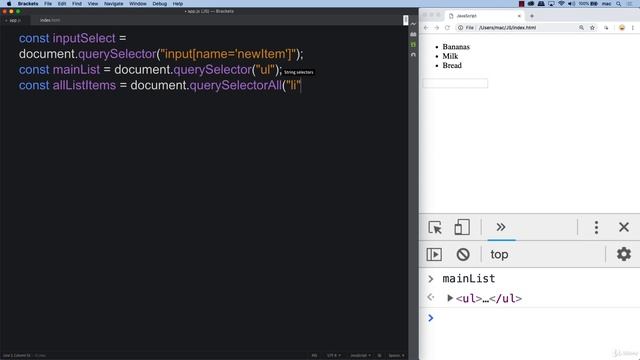Switch to the index.html editor tab
Screen dimensions: 640x360
pyautogui.click(x=50, y=20)
